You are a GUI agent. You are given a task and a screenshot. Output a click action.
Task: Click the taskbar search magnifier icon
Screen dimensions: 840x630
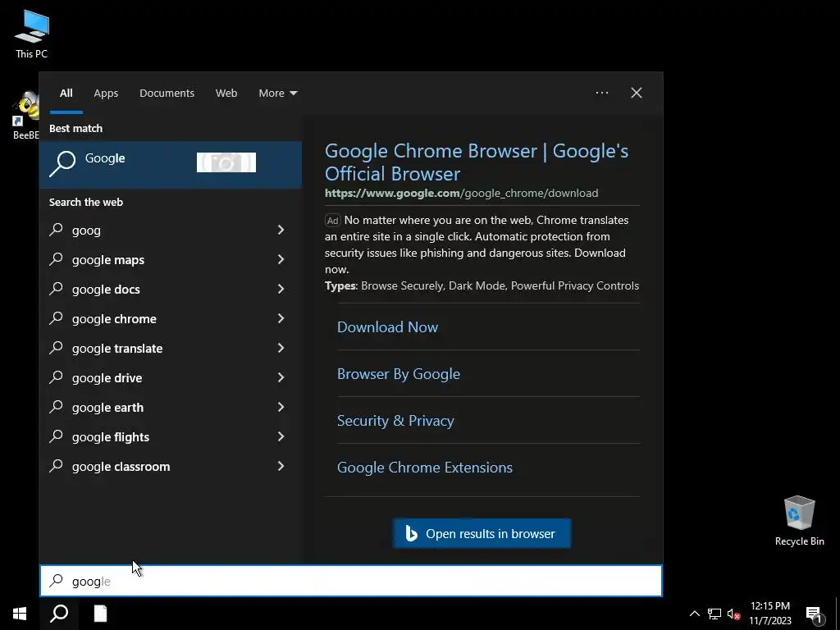click(x=59, y=614)
